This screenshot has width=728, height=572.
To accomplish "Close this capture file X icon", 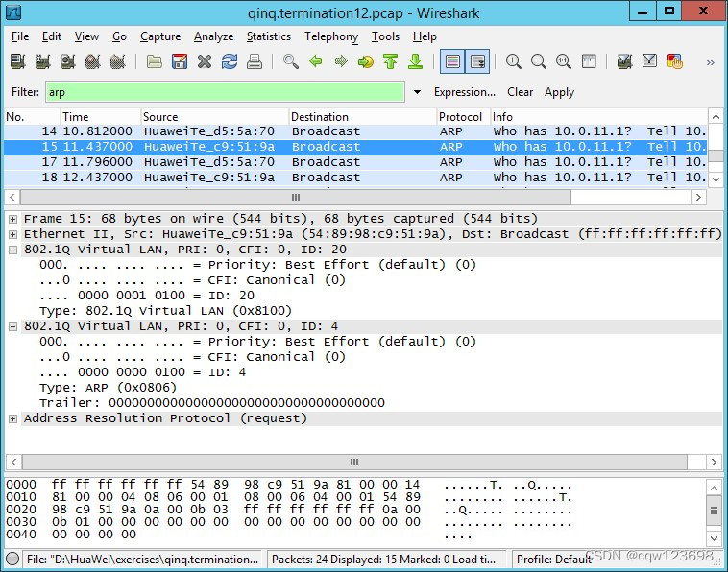I will (x=205, y=61).
